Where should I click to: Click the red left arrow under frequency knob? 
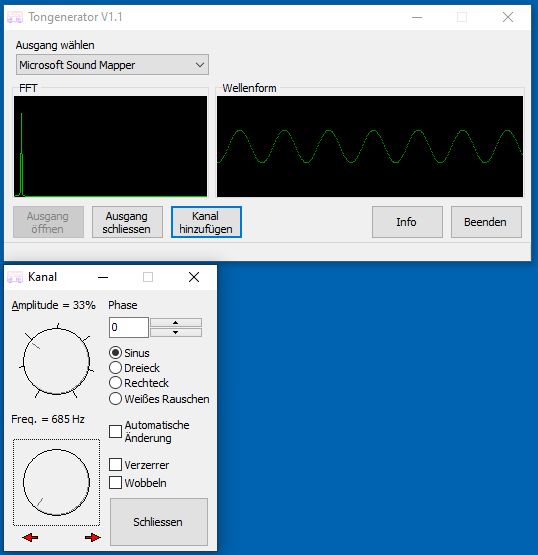[30, 538]
